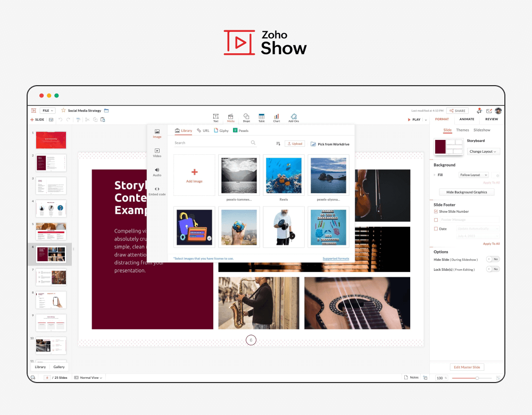
Task: Toggle Lock Slide(s) From Editing switch
Action: coord(493,269)
